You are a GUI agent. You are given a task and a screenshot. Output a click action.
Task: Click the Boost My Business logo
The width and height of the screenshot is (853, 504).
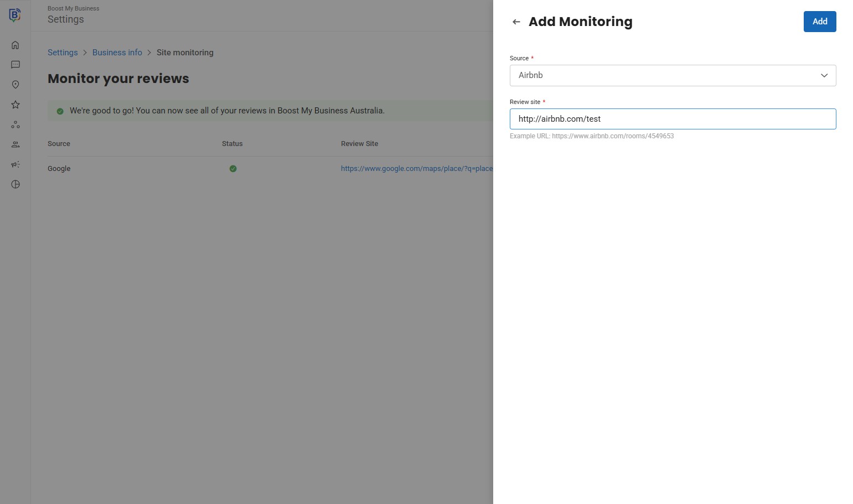click(x=15, y=15)
